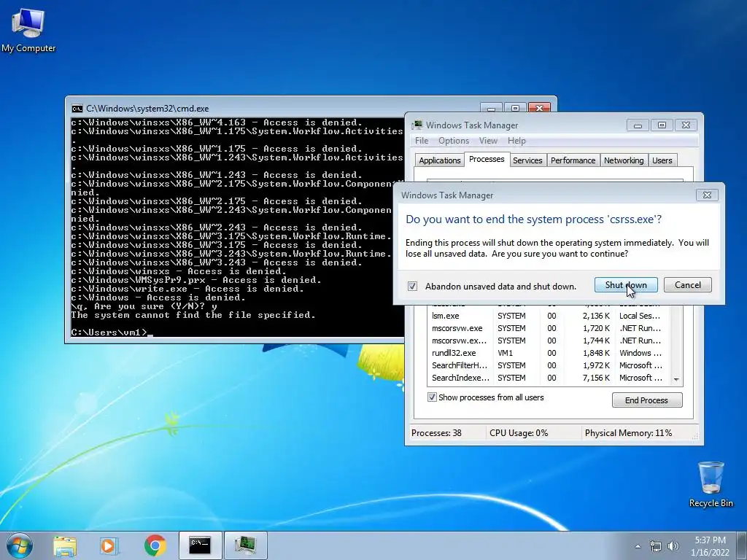Switch to the cmd.exe taskbar button
747x560 pixels.
point(200,545)
